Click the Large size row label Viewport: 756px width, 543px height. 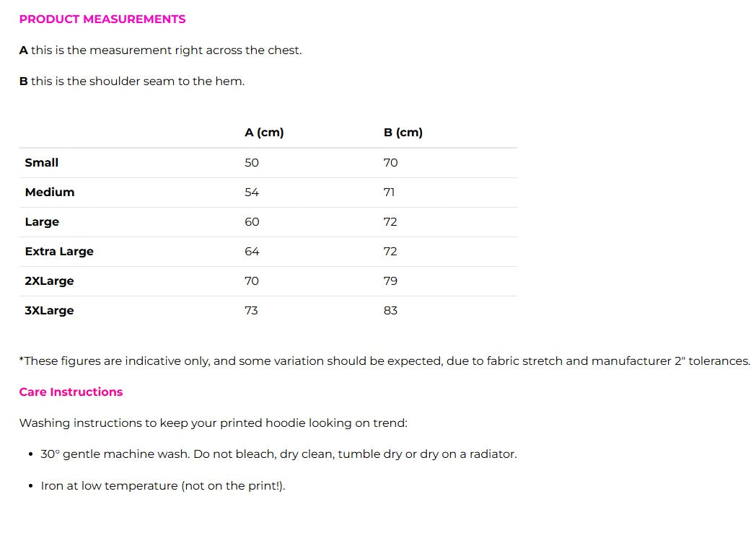coord(42,222)
